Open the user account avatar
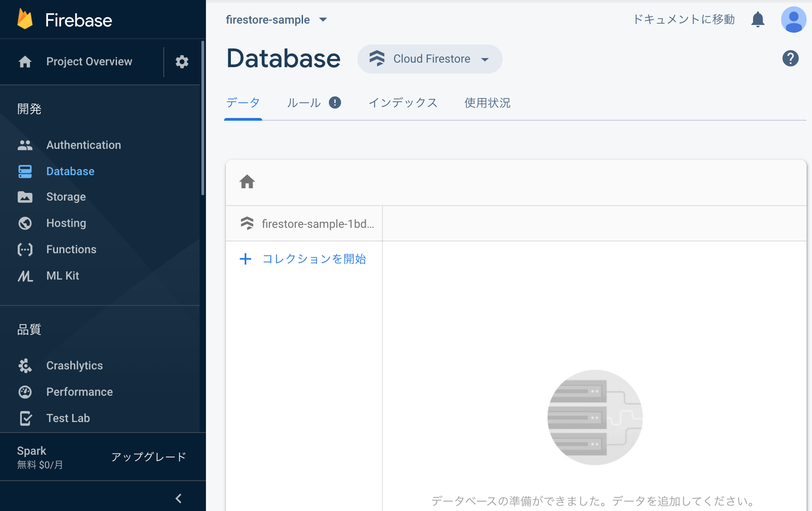 (x=793, y=20)
